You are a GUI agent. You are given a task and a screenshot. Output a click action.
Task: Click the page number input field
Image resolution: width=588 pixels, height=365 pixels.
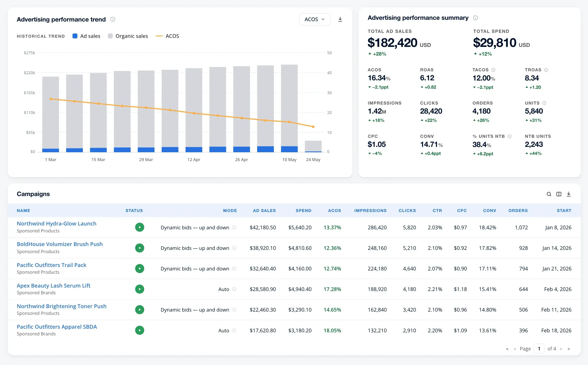click(539, 349)
